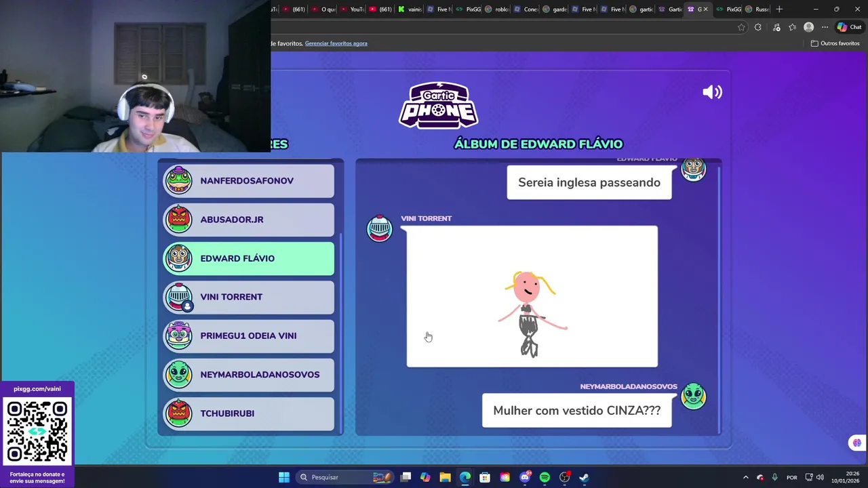Image resolution: width=868 pixels, height=488 pixels.
Task: Click Tchubirubi's pumpkin avatar
Action: point(179,413)
